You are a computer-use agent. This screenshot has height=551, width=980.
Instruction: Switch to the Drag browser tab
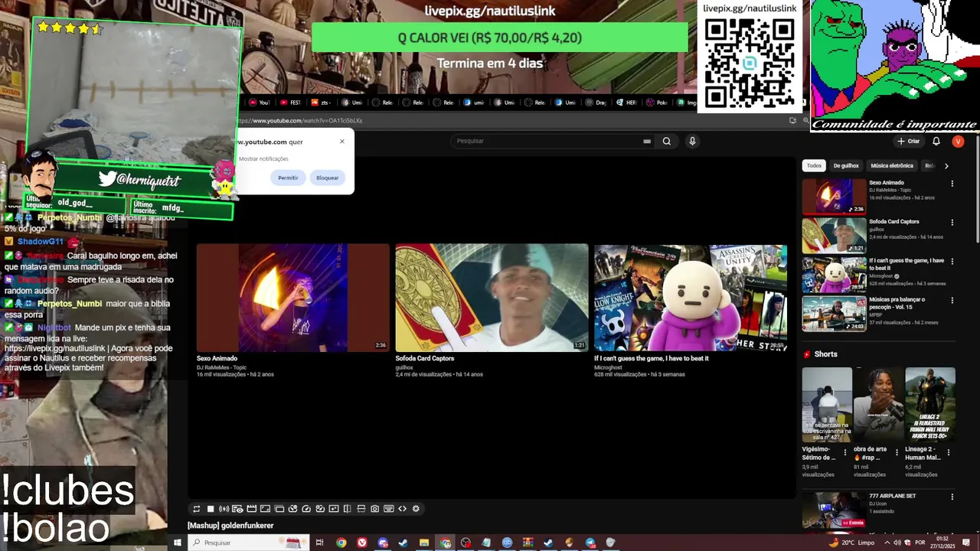(596, 103)
